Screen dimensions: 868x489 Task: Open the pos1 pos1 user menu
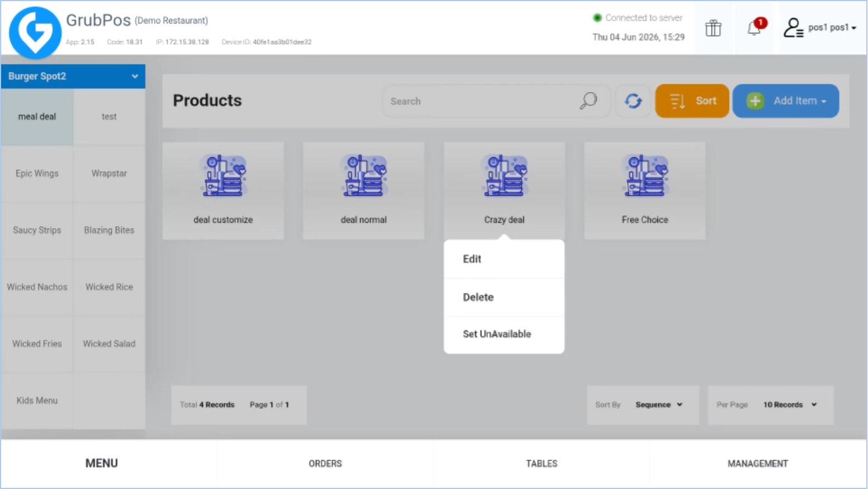[832, 27]
